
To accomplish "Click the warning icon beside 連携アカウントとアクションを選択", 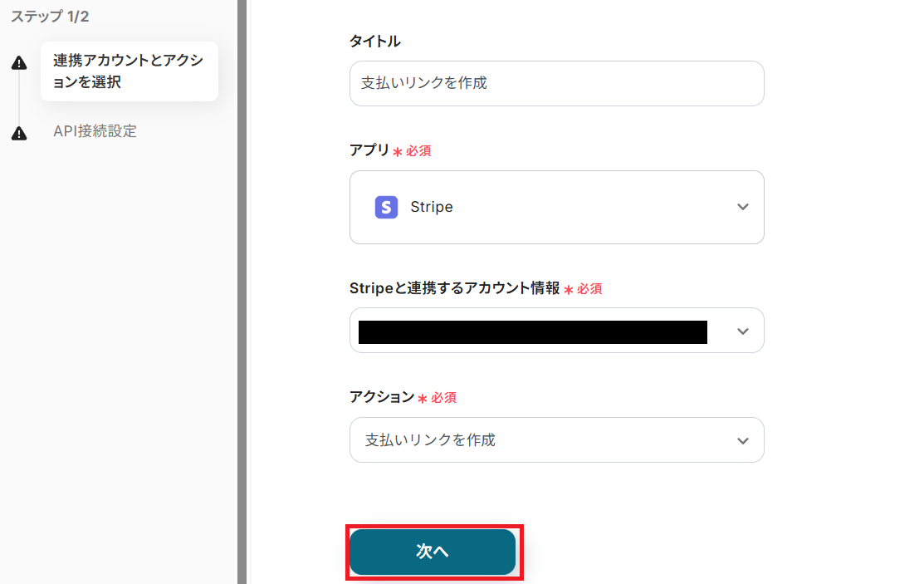I will [x=19, y=64].
